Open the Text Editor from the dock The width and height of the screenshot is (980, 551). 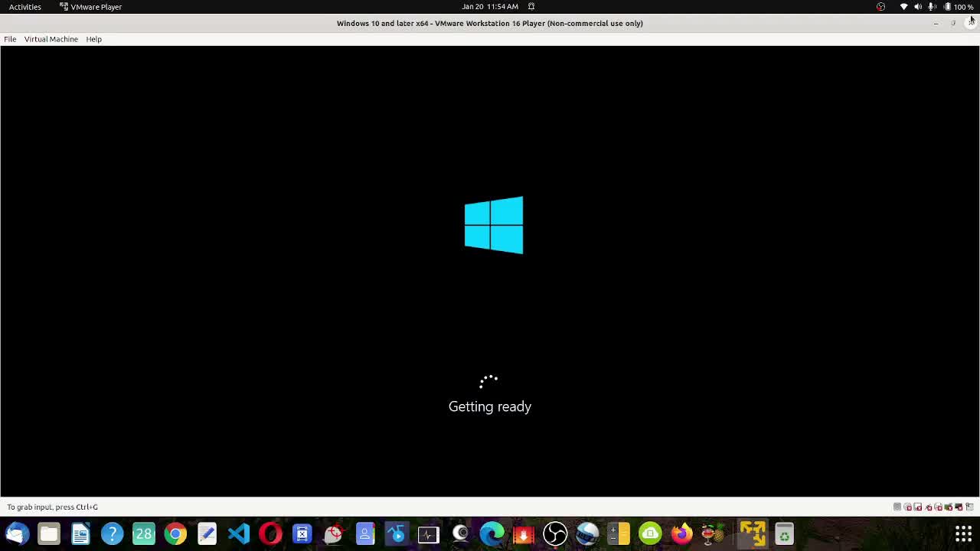[x=207, y=533]
